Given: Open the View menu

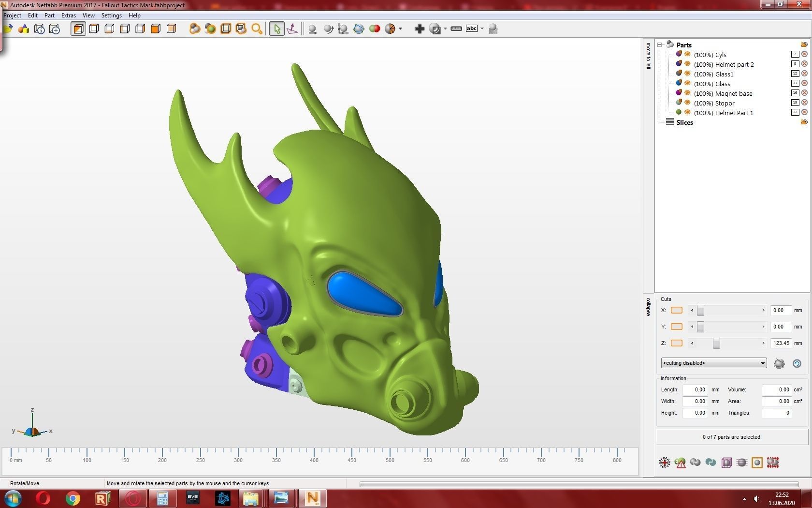Looking at the screenshot, I should 88,15.
